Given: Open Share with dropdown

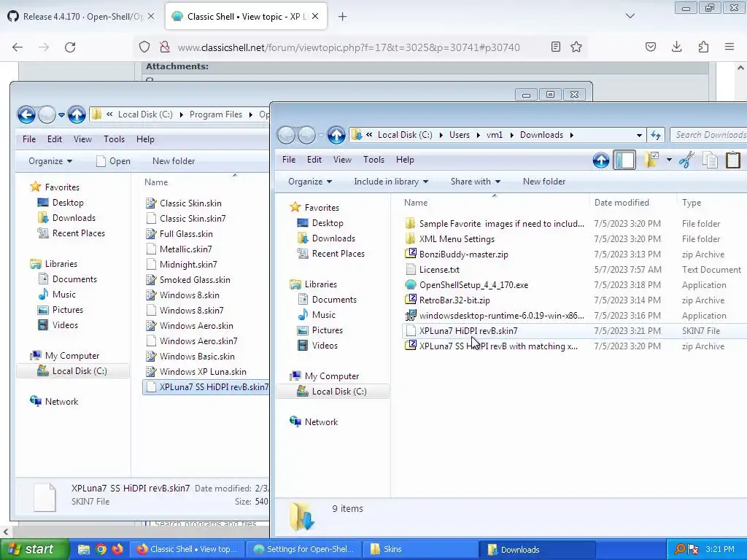Looking at the screenshot, I should pos(475,182).
